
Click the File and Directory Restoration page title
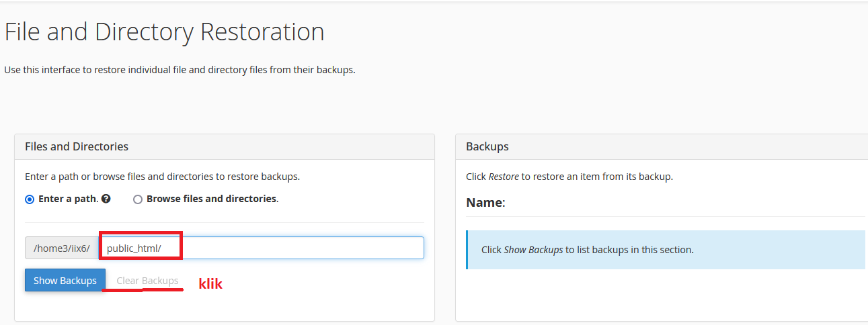click(x=165, y=32)
